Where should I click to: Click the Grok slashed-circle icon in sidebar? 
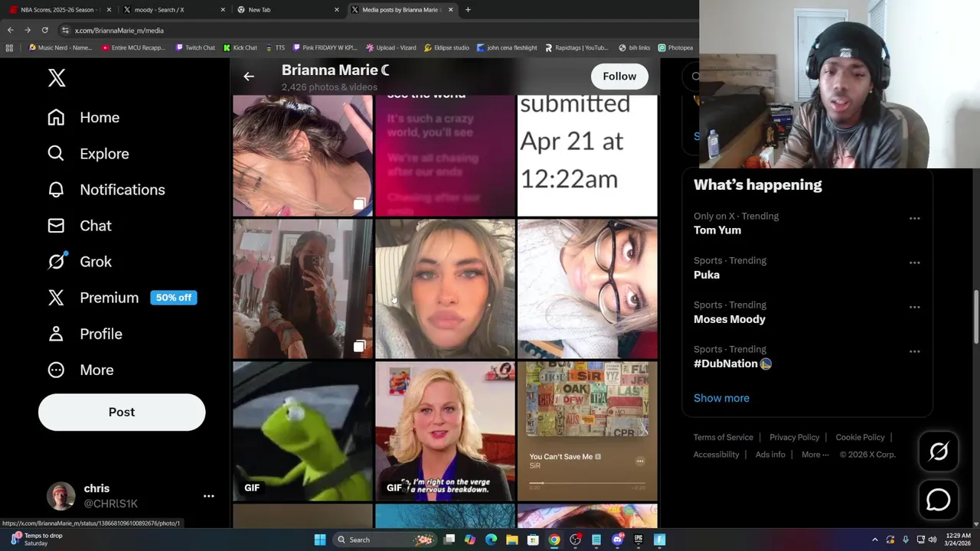pyautogui.click(x=56, y=261)
